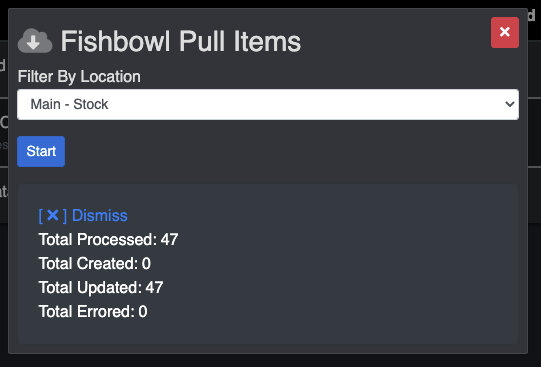Click the opening bracket of the Dismiss link
This screenshot has width=541, height=367.
click(x=41, y=216)
